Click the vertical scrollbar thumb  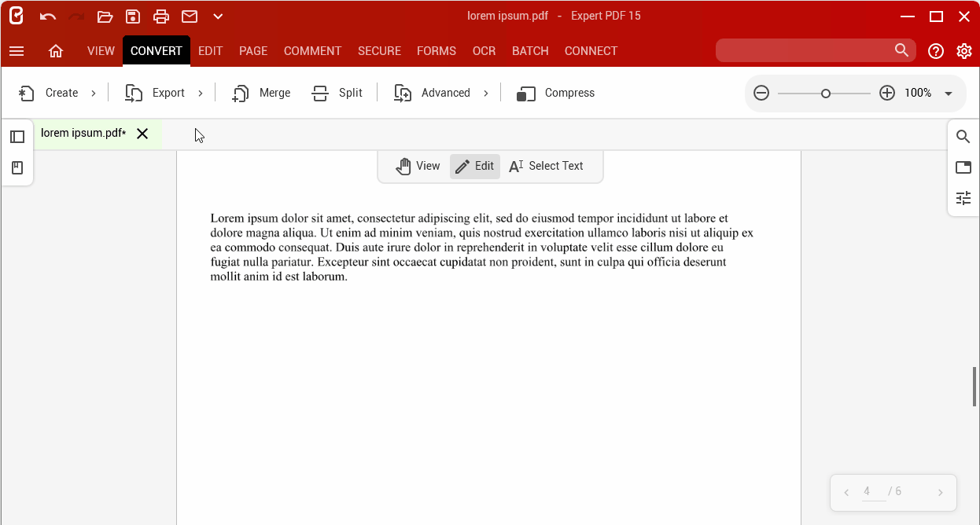pos(975,386)
